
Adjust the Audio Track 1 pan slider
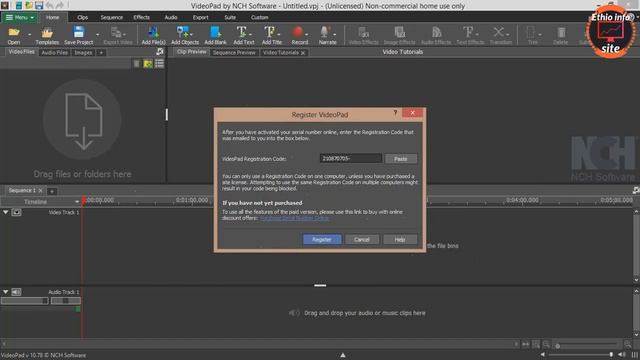point(65,301)
